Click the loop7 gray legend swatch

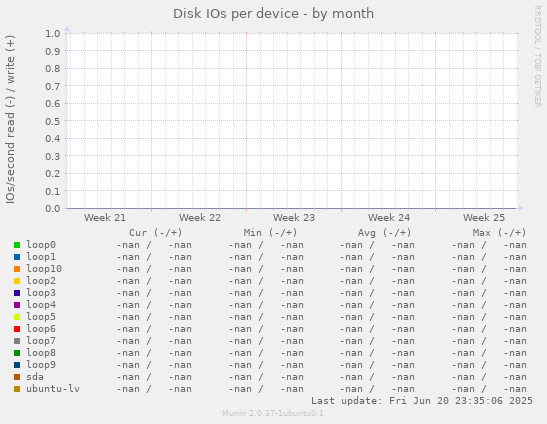tap(17, 341)
